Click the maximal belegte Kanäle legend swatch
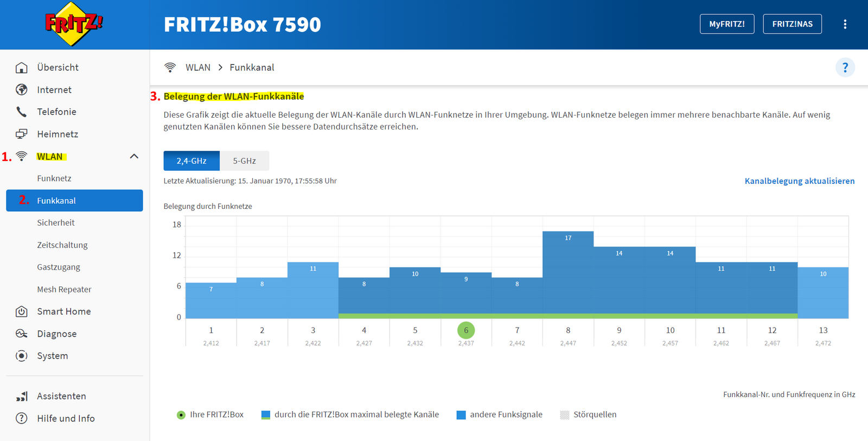The height and width of the screenshot is (441, 868). pyautogui.click(x=266, y=415)
